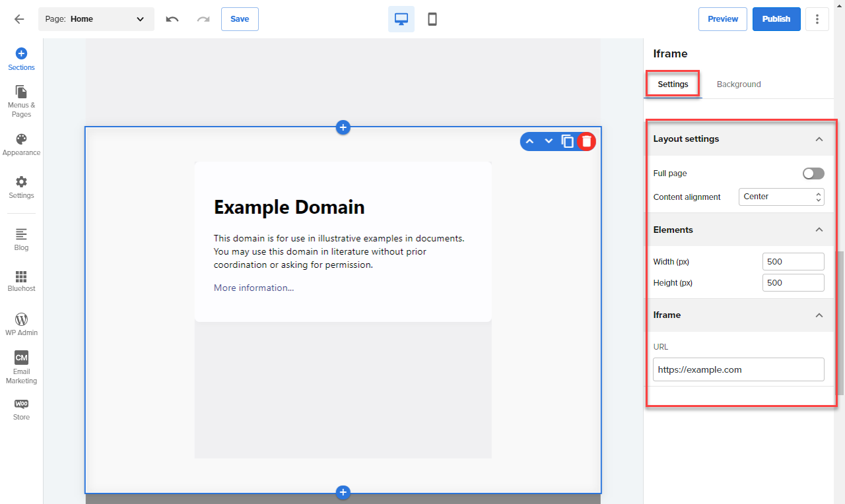Open Sections in the sidebar
This screenshot has height=504, width=845.
coord(21,59)
